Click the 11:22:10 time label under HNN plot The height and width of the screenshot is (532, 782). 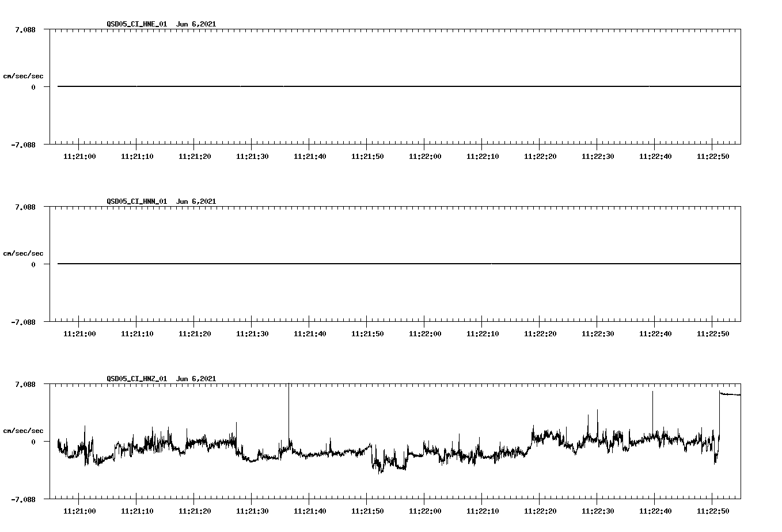(483, 334)
